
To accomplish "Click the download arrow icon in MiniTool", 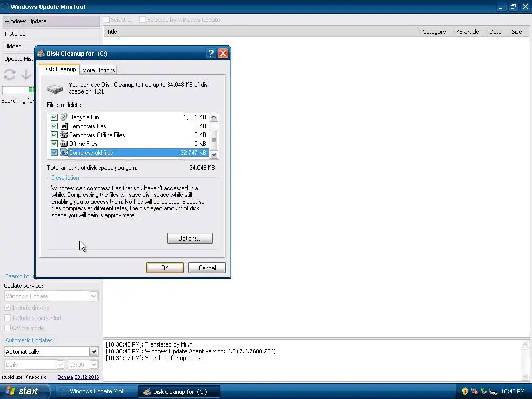I will tap(26, 74).
